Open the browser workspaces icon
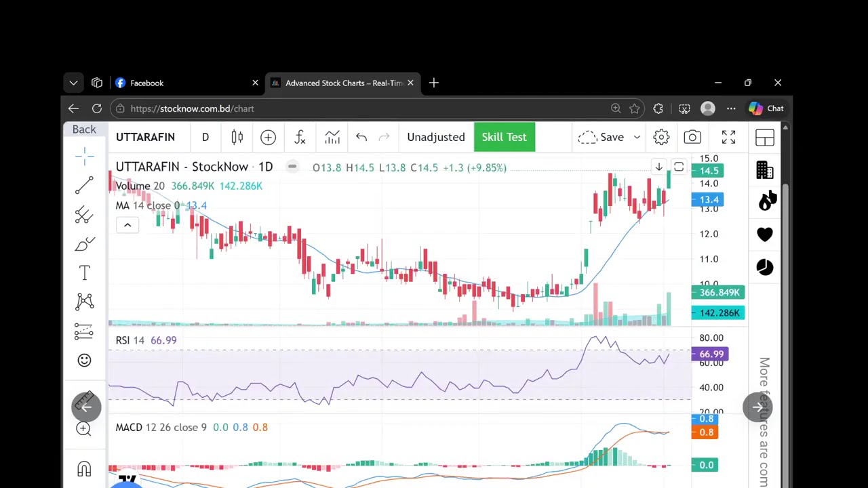The width and height of the screenshot is (868, 488). [x=97, y=83]
